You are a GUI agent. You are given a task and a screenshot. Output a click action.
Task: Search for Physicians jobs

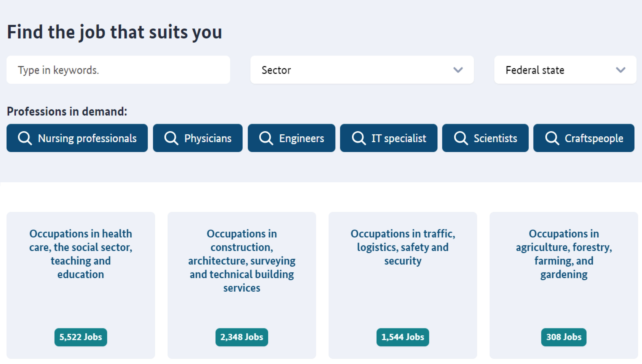click(198, 138)
